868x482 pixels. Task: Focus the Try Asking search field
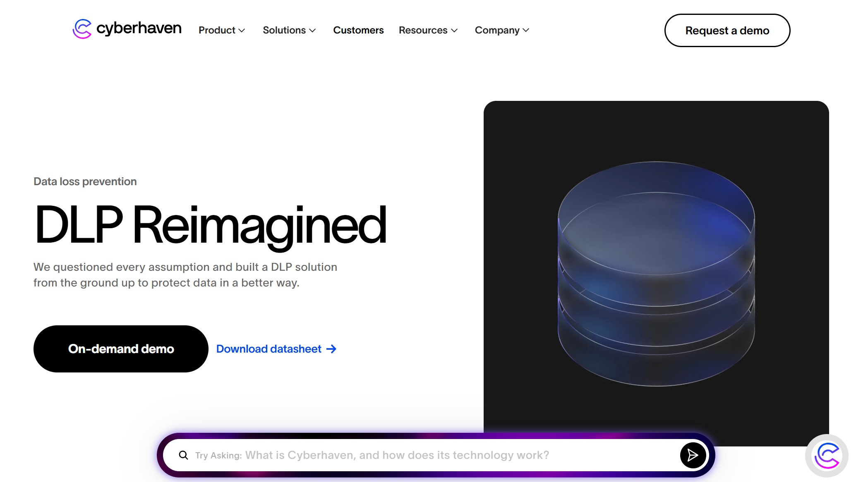coord(414,455)
